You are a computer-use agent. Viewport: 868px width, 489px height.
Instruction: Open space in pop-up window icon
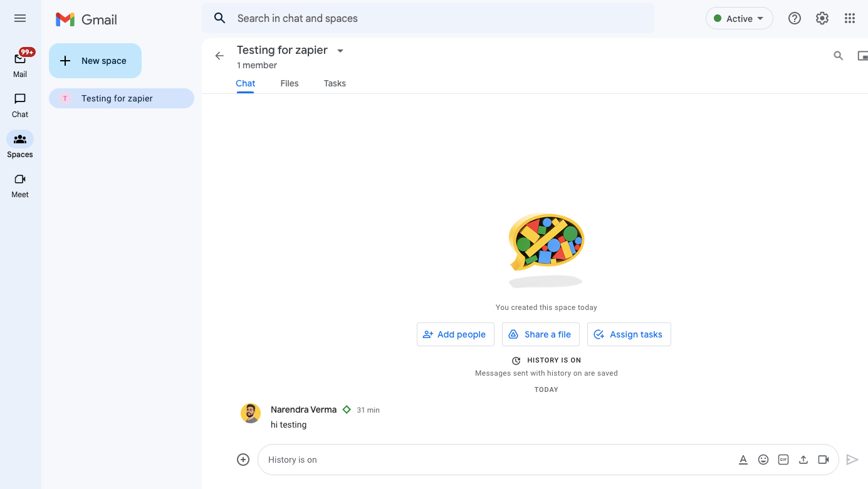click(x=862, y=56)
